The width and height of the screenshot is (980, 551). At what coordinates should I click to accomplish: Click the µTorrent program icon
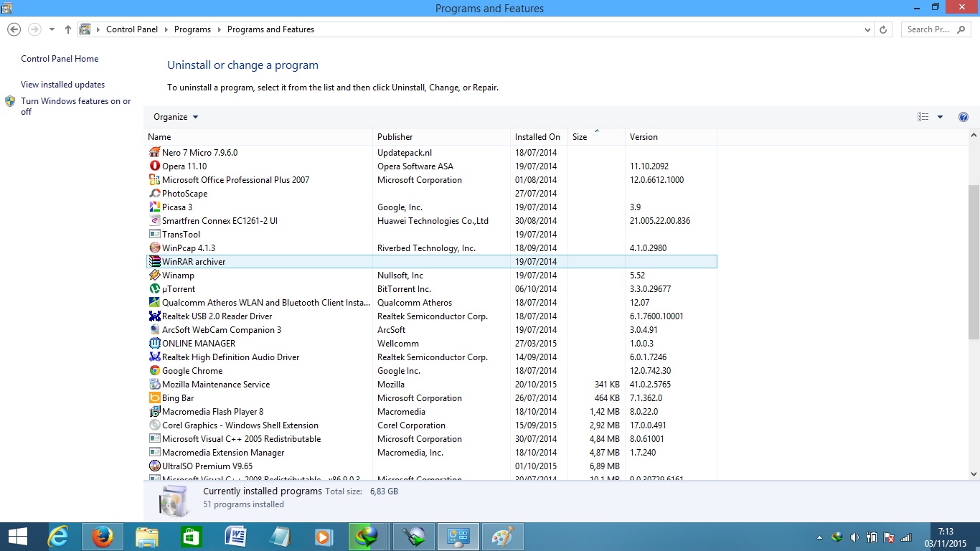tap(154, 288)
